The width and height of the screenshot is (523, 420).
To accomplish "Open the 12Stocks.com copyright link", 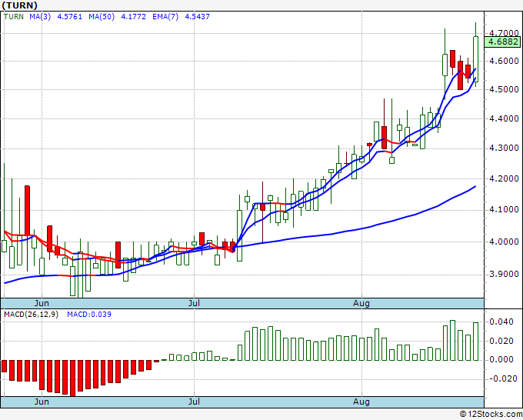I will click(x=491, y=414).
